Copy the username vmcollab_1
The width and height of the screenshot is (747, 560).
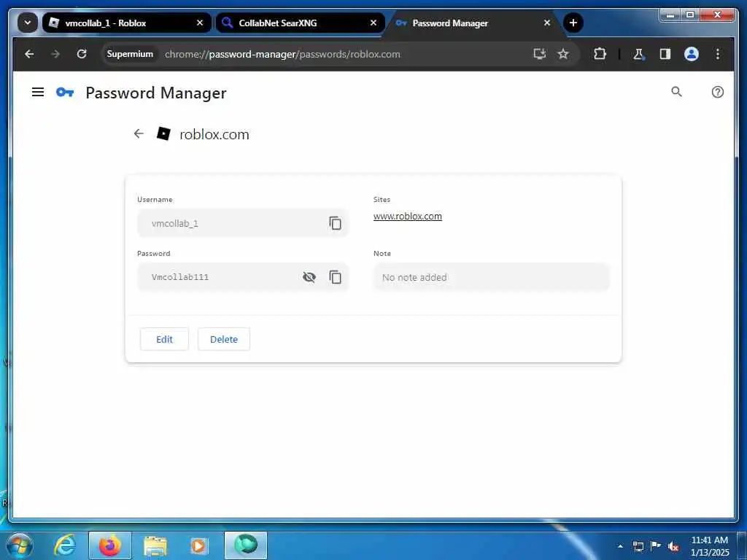335,223
